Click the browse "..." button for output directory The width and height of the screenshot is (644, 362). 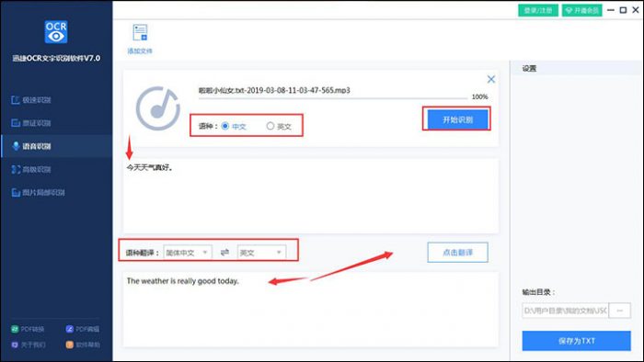[x=619, y=311]
